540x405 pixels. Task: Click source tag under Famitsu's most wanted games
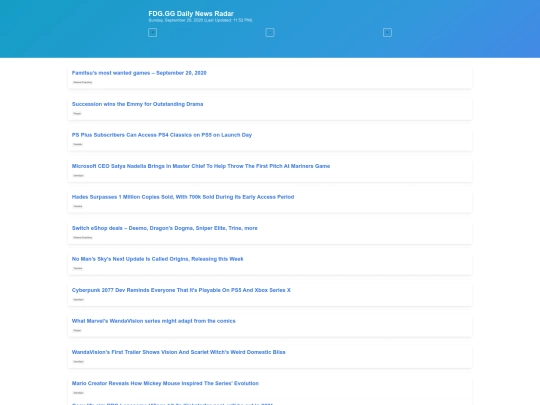83,82
